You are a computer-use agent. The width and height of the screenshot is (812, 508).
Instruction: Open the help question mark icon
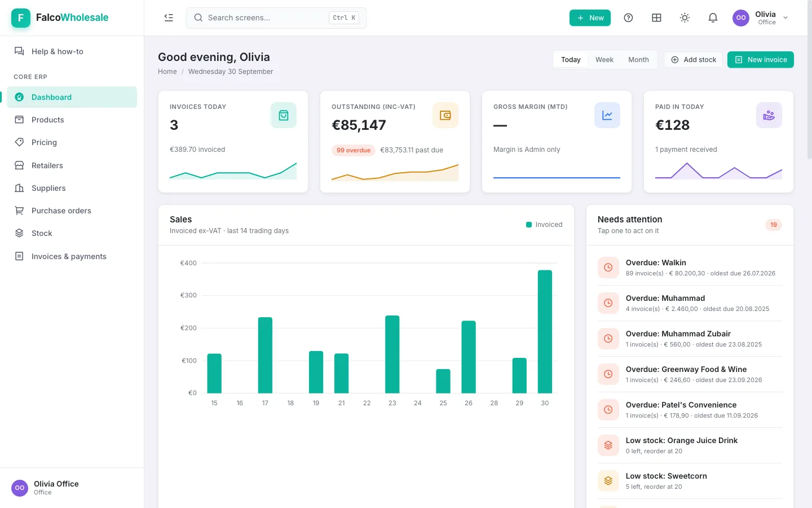(x=628, y=17)
